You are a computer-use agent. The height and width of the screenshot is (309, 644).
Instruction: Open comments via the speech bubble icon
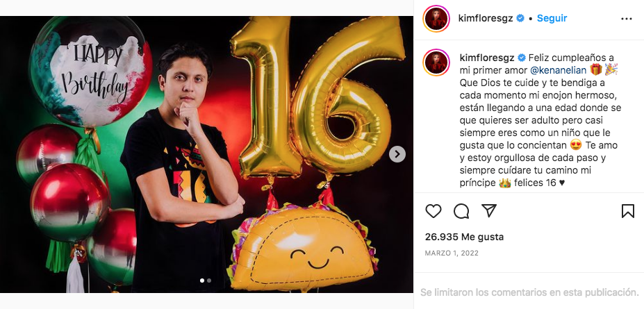click(461, 210)
